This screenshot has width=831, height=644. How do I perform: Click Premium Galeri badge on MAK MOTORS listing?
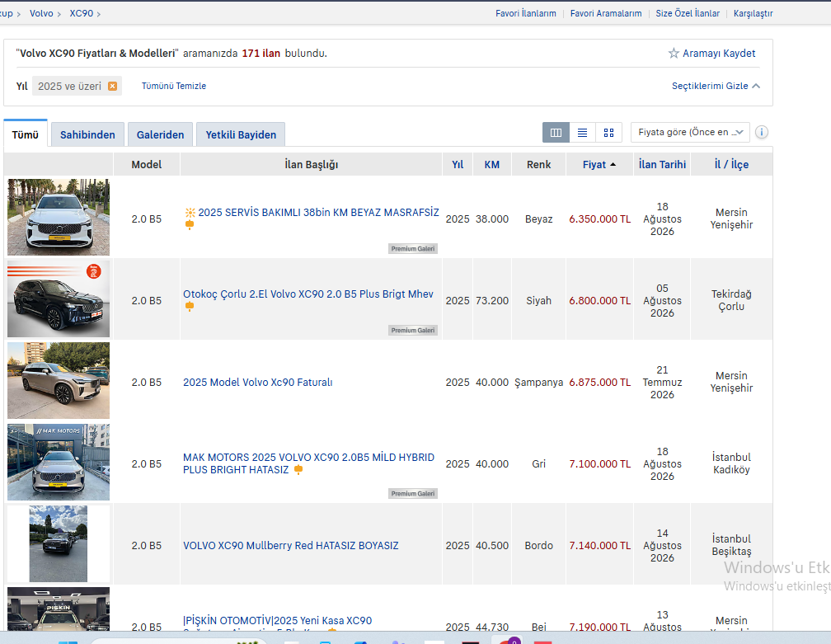tap(413, 493)
